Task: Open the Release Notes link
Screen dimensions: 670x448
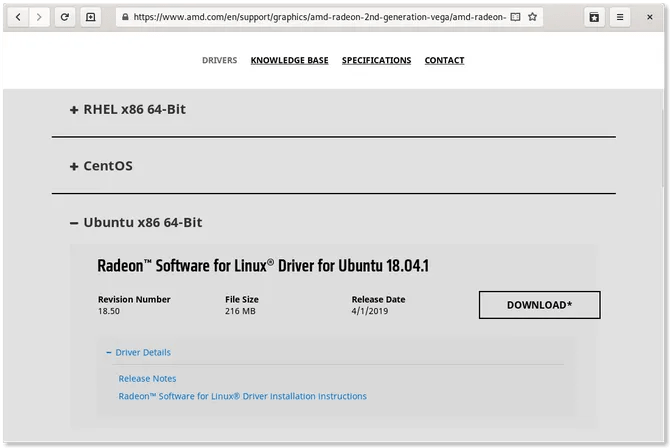Action: coord(147,378)
